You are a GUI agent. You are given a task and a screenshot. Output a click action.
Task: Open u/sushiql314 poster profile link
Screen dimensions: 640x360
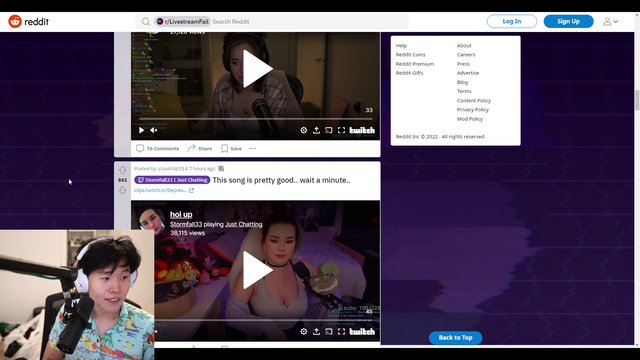(172, 169)
